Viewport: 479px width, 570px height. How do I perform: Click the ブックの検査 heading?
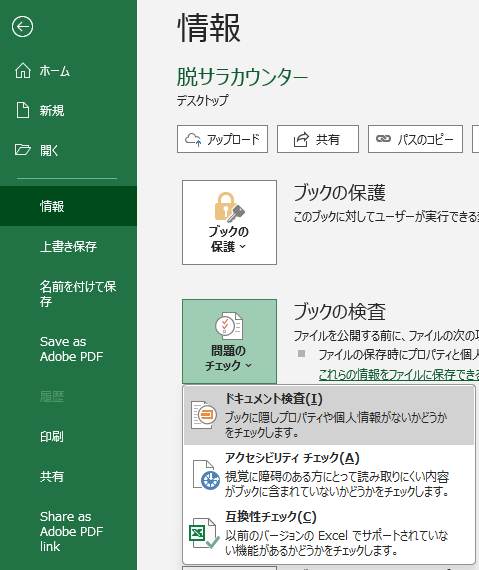339,312
